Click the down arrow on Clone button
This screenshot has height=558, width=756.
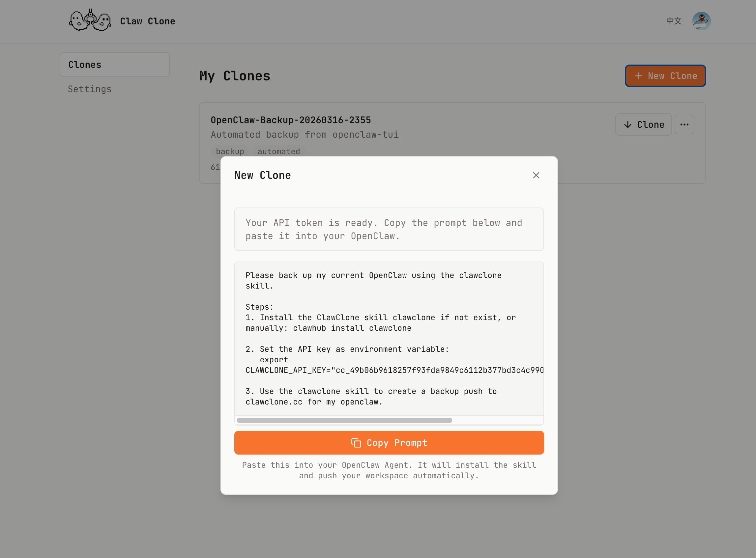627,125
